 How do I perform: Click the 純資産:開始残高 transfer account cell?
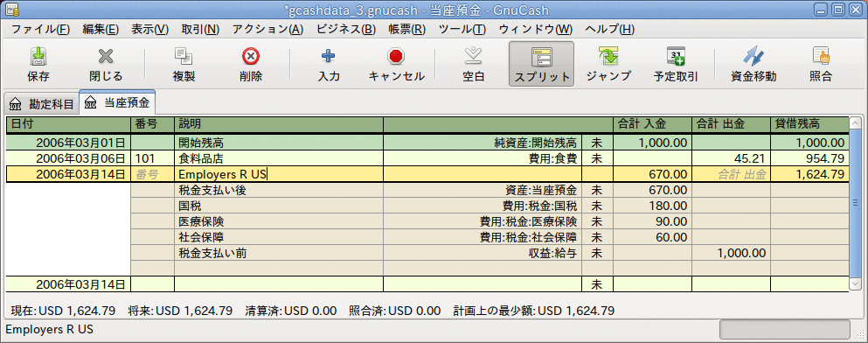(483, 143)
